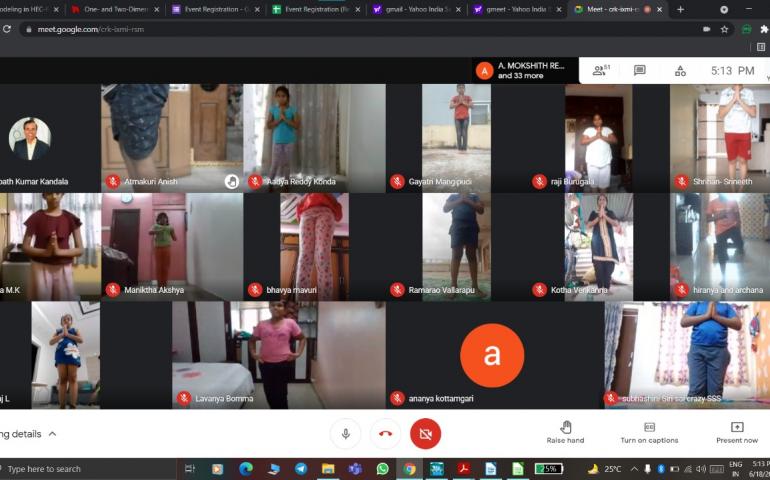Click A. MOKSHITH RE... presenter avatar
This screenshot has height=480, width=770.
484,71
